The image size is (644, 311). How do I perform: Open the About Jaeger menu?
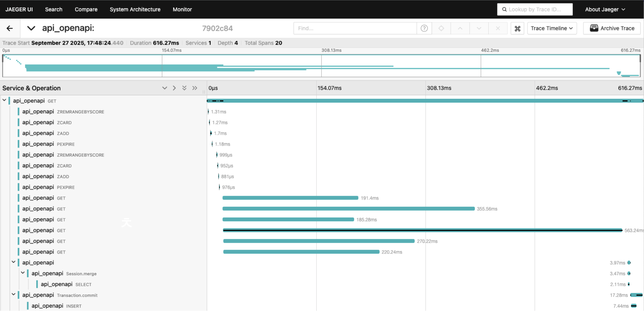pyautogui.click(x=605, y=9)
